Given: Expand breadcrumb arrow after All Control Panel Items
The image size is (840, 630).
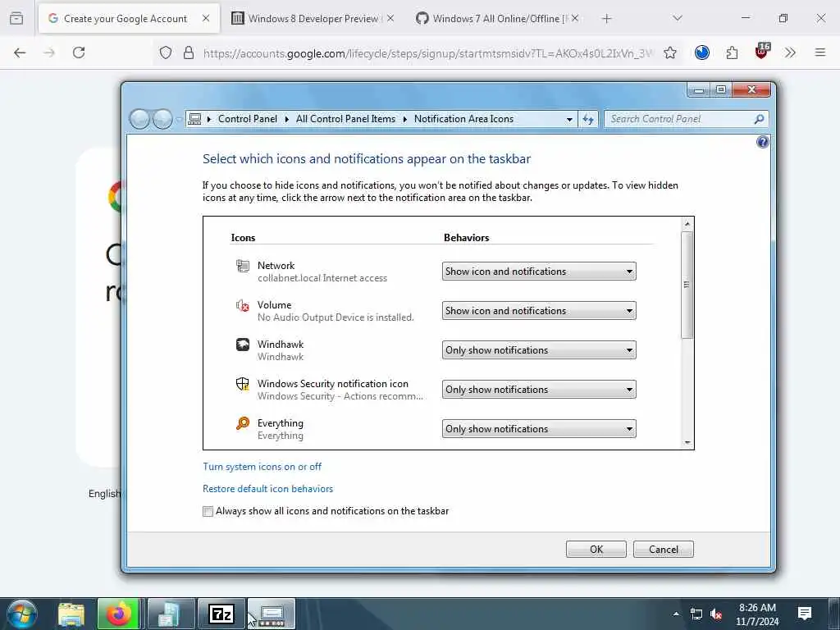Looking at the screenshot, I should 405,119.
